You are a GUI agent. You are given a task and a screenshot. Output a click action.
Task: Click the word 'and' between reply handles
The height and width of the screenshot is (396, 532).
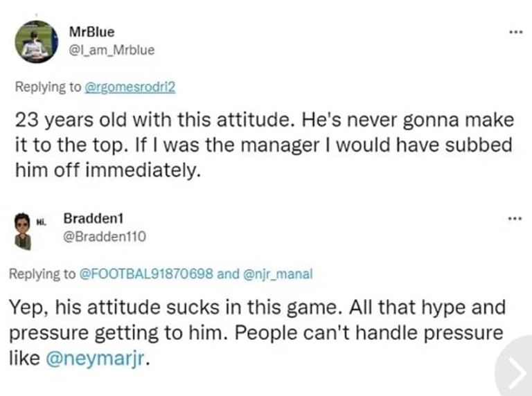pos(227,273)
